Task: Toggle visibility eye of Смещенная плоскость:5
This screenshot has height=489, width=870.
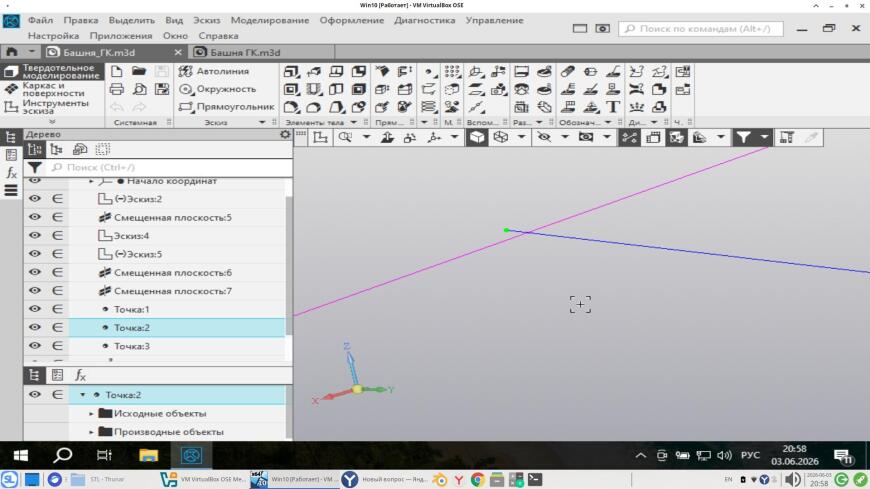Action: coord(35,217)
